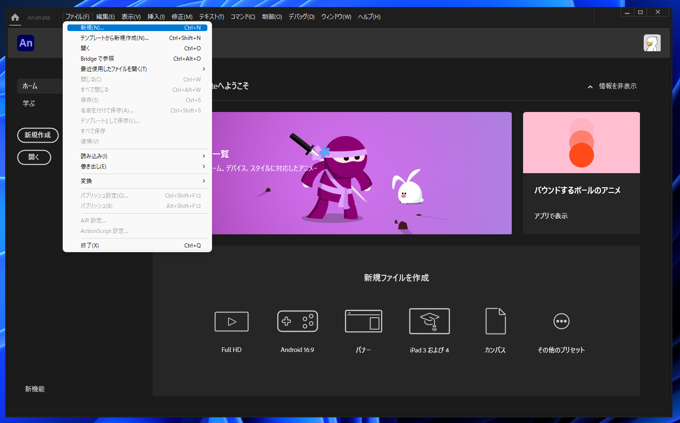Minimize the Animate window
This screenshot has height=423, width=680.
(x=627, y=12)
